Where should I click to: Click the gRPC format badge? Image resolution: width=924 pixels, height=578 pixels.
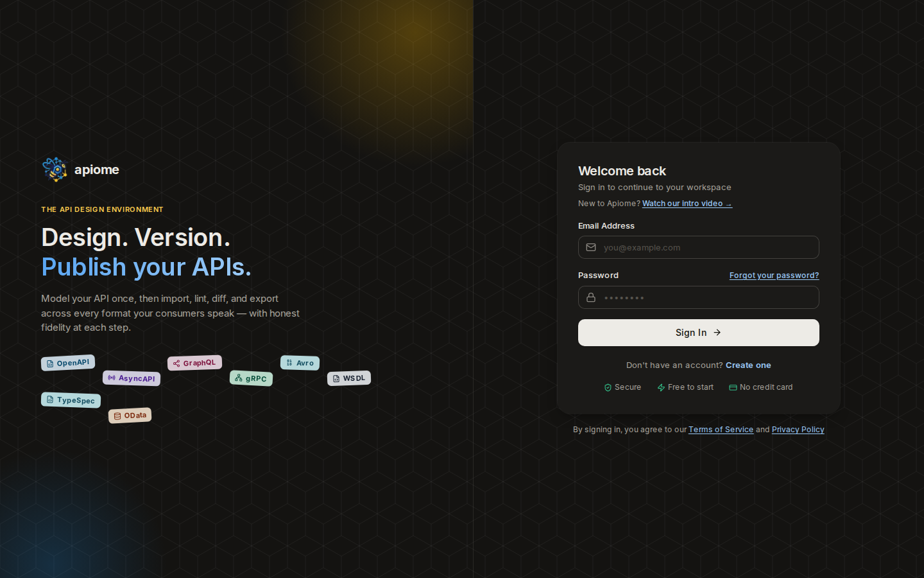tap(251, 378)
